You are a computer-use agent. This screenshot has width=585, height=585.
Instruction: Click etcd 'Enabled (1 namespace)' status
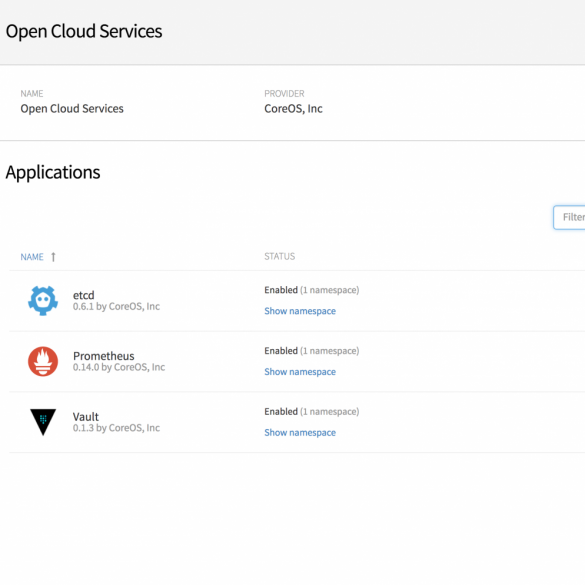[312, 290]
